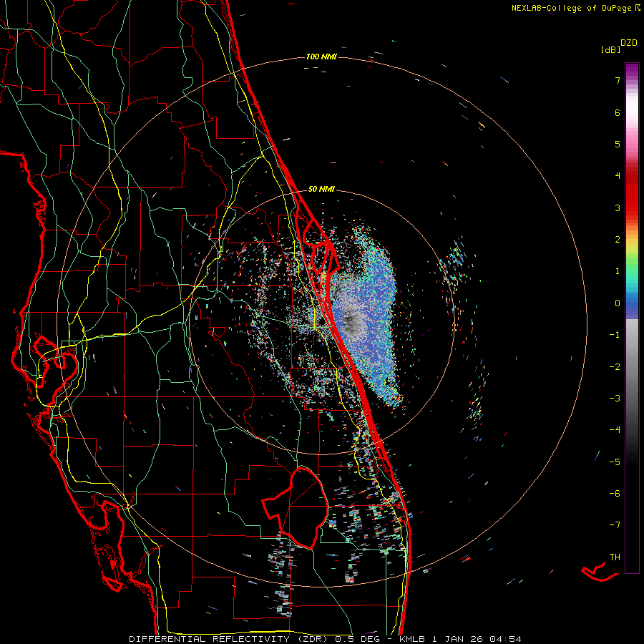Screen dimensions: 644x644
Task: Click the DZD legend title
Action: tap(629, 43)
